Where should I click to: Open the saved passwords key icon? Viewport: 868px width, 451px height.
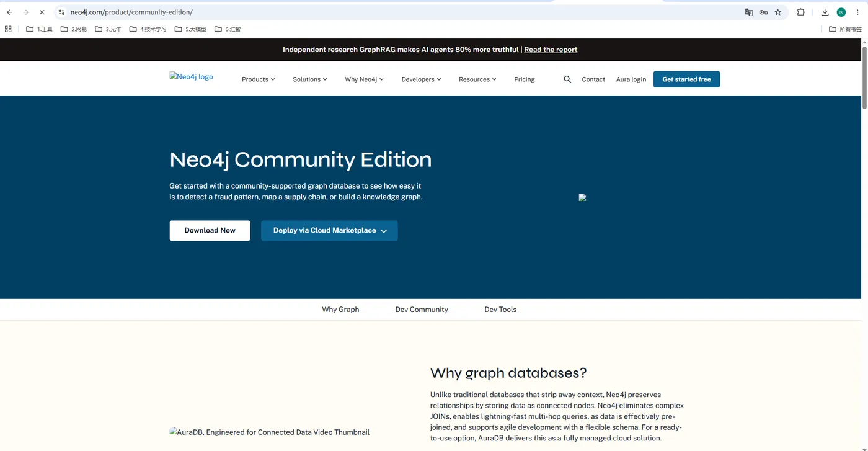(x=763, y=12)
